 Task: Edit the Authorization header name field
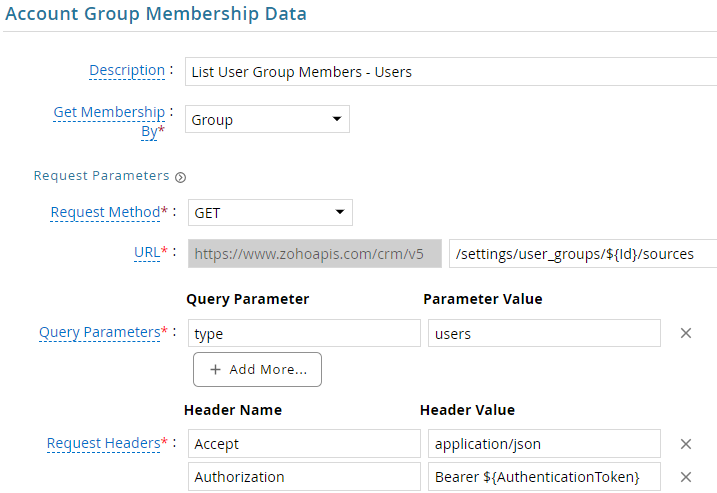point(304,477)
